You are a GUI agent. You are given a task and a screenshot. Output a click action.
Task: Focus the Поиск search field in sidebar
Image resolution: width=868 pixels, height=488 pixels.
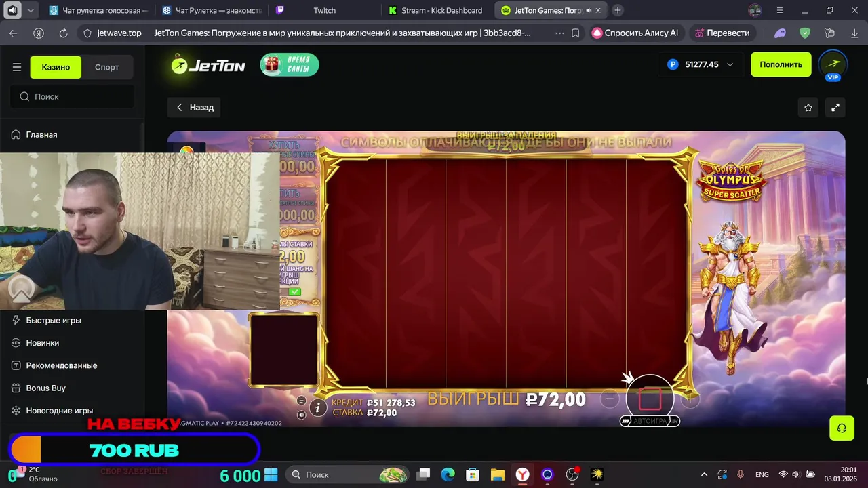click(x=73, y=96)
